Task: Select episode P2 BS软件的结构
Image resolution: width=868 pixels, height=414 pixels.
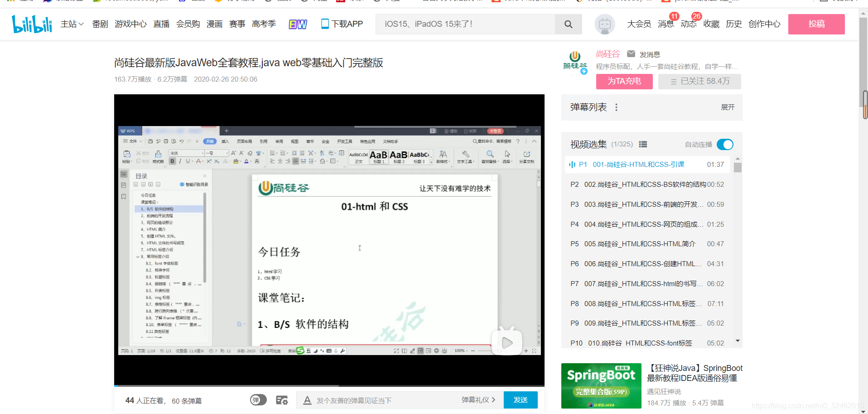Action: 647,185
